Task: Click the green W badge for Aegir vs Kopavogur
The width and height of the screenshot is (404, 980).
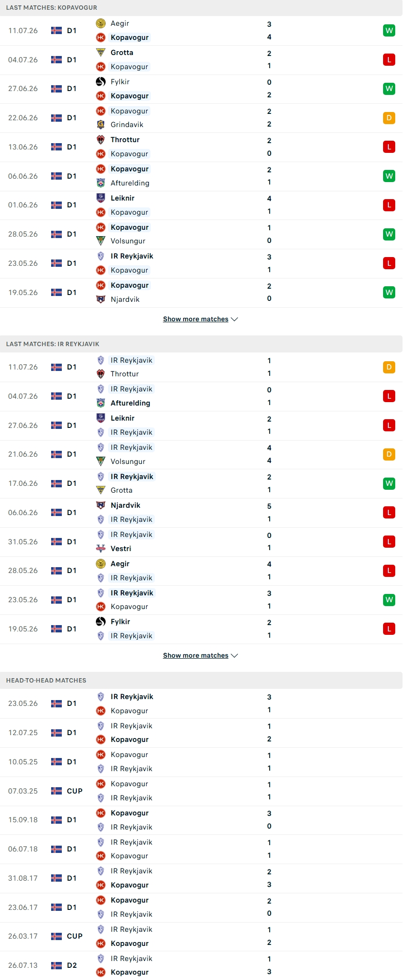Action: (x=389, y=31)
